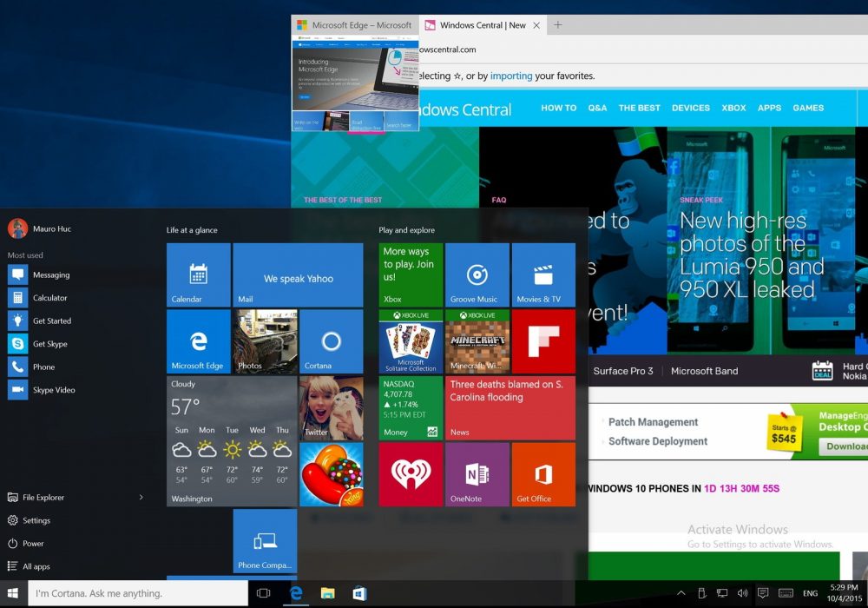Open All apps list
This screenshot has height=608, width=868.
tap(36, 566)
